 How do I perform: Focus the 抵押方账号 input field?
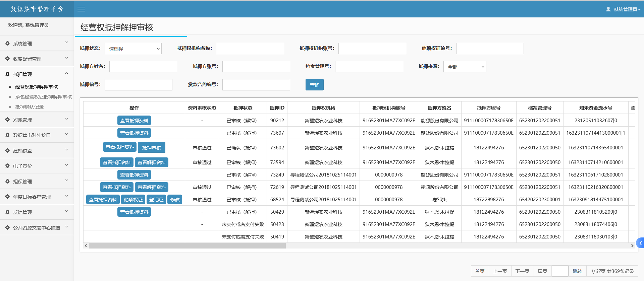[x=256, y=67]
